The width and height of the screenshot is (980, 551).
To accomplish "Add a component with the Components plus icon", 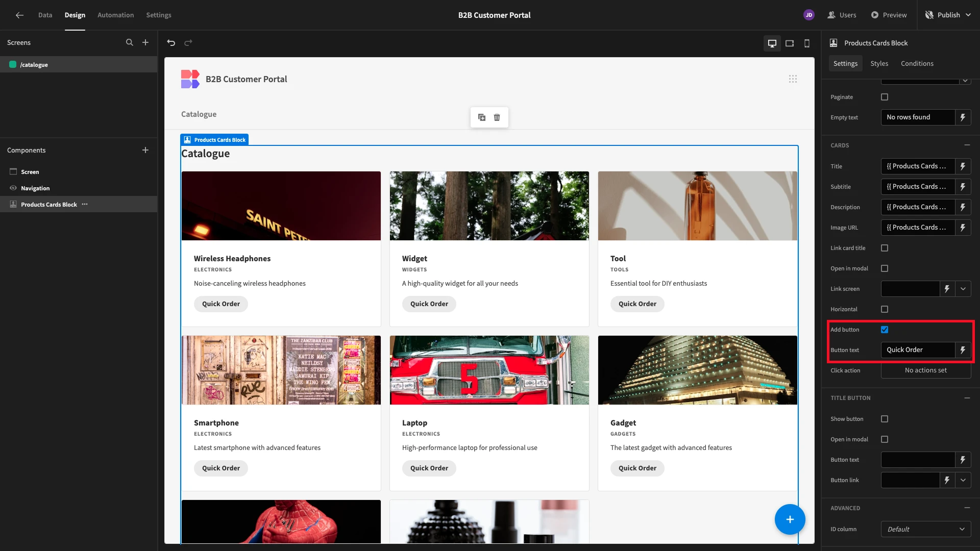I will pyautogui.click(x=145, y=150).
